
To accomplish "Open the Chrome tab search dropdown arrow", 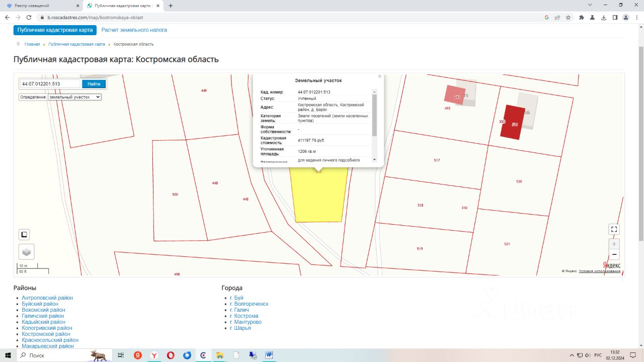I will [590, 5].
